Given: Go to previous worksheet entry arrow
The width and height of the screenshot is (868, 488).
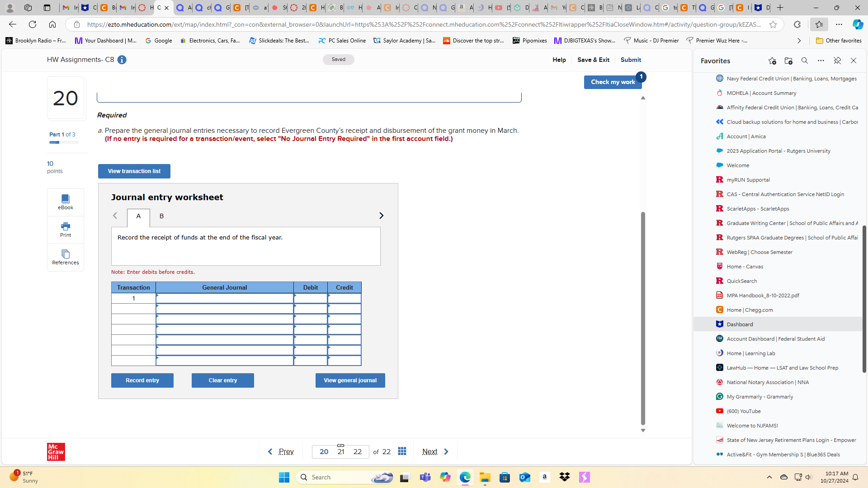Looking at the screenshot, I should pos(115,216).
